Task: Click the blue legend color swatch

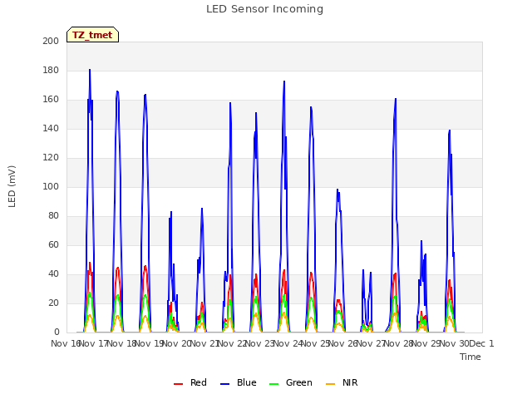Action: pos(225,384)
